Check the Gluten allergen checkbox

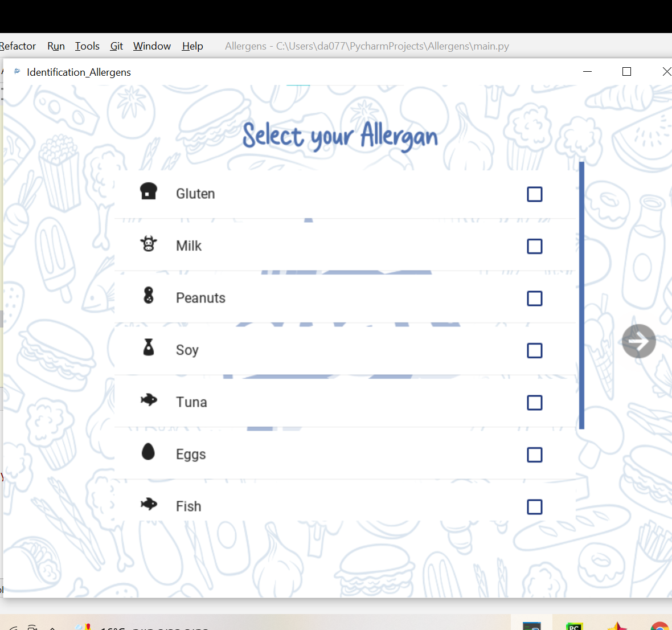point(534,194)
